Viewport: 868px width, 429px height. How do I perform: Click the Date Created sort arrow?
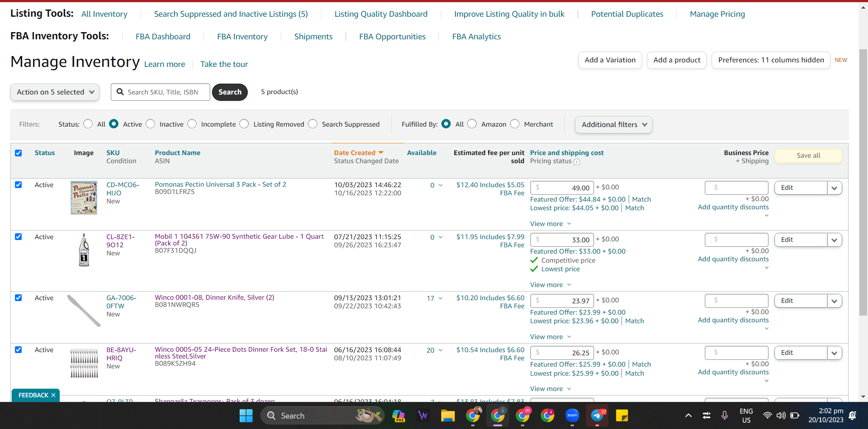point(381,153)
